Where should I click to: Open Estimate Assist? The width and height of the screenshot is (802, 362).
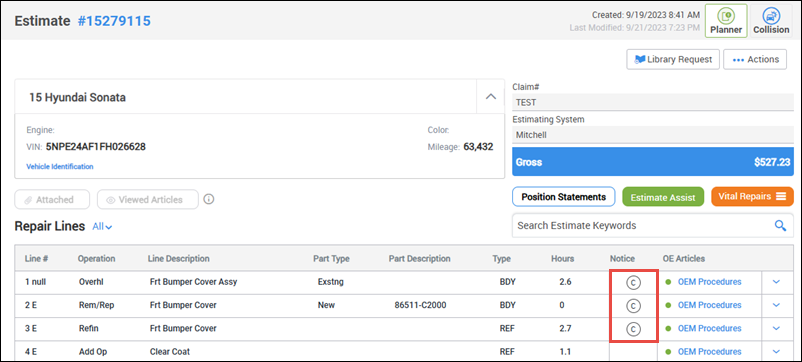coord(663,197)
